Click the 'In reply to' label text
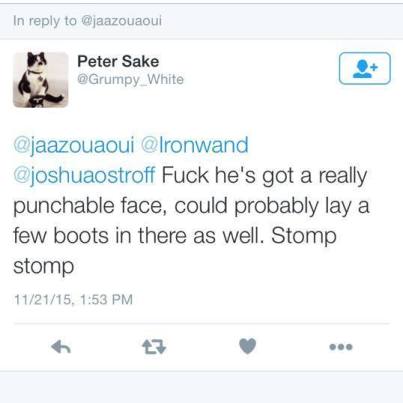 pyautogui.click(x=45, y=21)
